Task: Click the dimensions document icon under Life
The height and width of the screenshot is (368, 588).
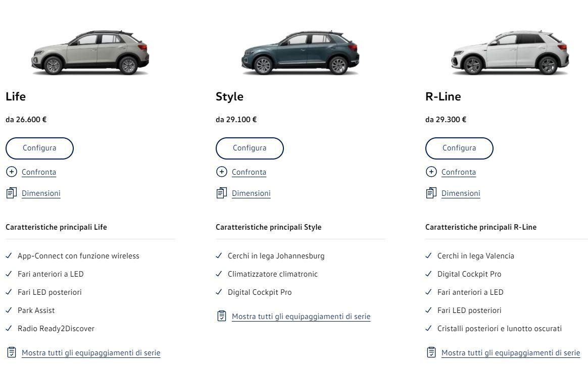Action: (11, 193)
